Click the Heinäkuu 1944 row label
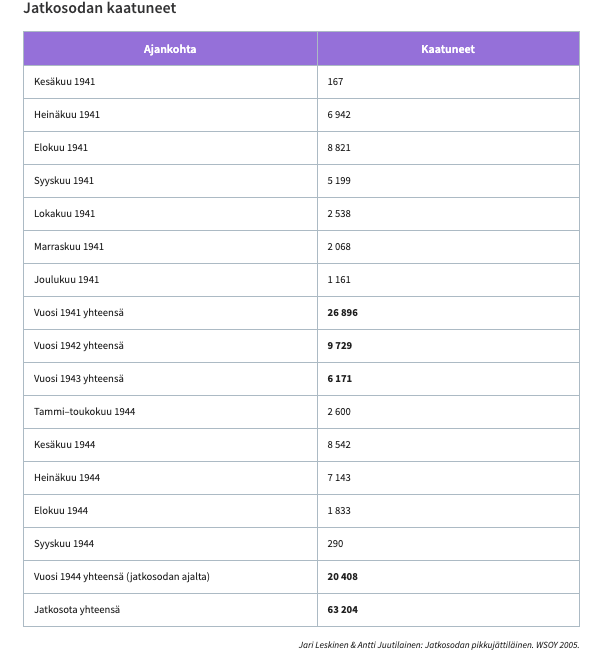 pos(67,478)
